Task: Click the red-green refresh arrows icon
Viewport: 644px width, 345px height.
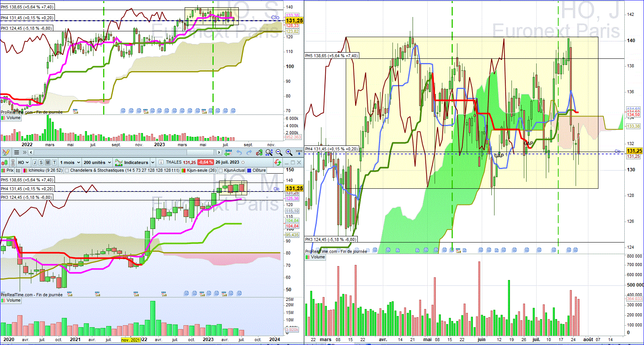Action: [x=278, y=162]
